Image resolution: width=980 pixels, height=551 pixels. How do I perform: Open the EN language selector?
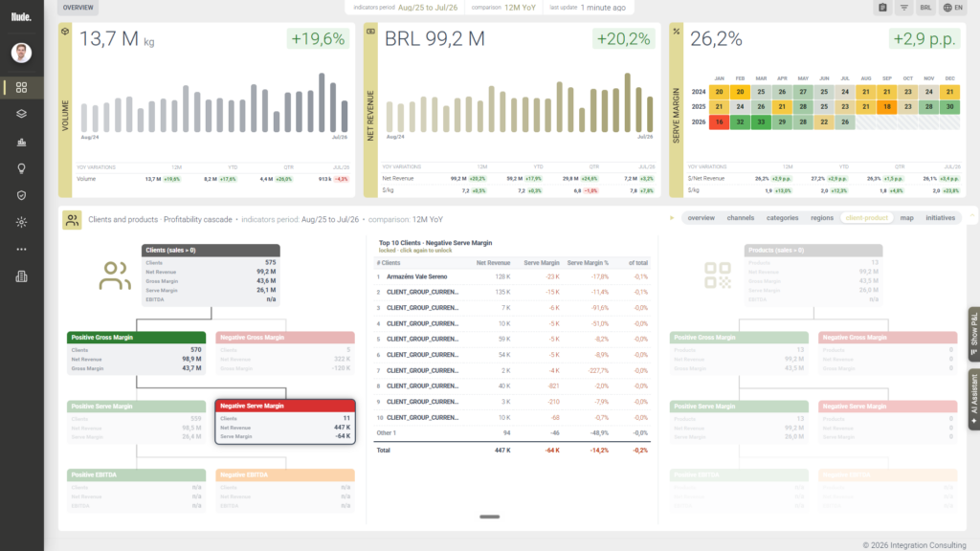pyautogui.click(x=952, y=8)
